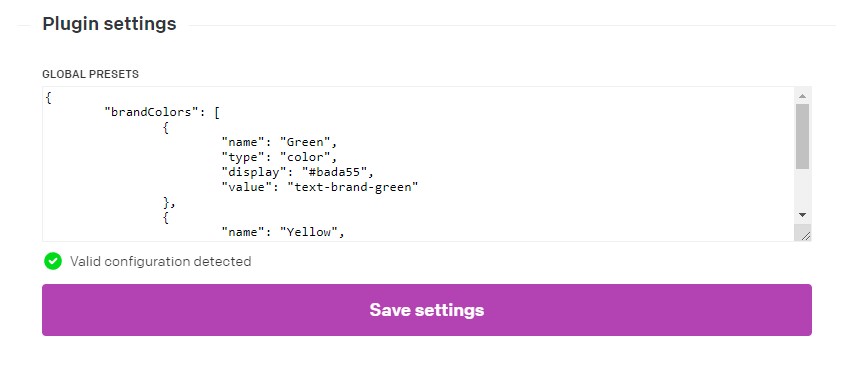Click the "Green" name value in JSON
This screenshot has width=860, height=368.
[x=305, y=143]
